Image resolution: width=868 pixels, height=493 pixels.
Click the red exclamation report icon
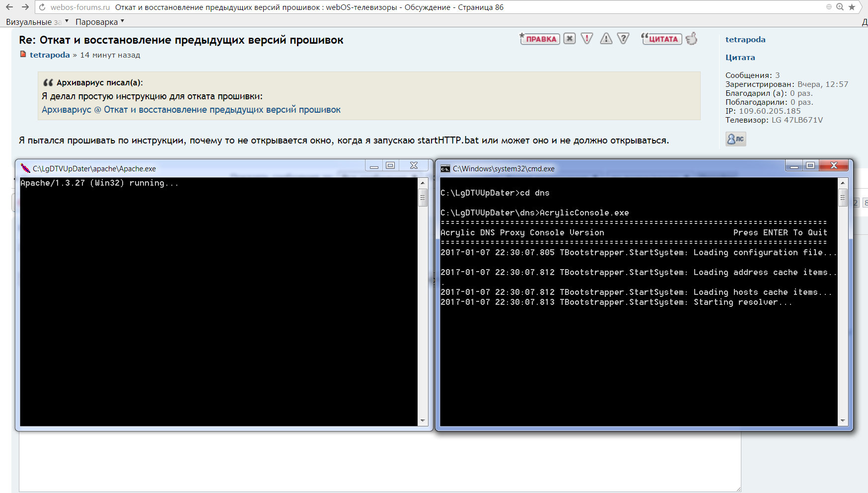587,39
